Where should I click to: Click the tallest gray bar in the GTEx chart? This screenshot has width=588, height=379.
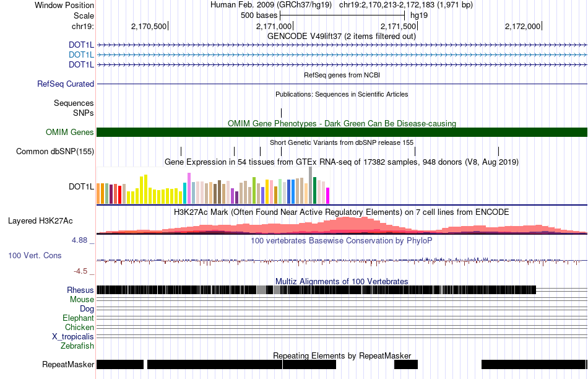click(311, 185)
